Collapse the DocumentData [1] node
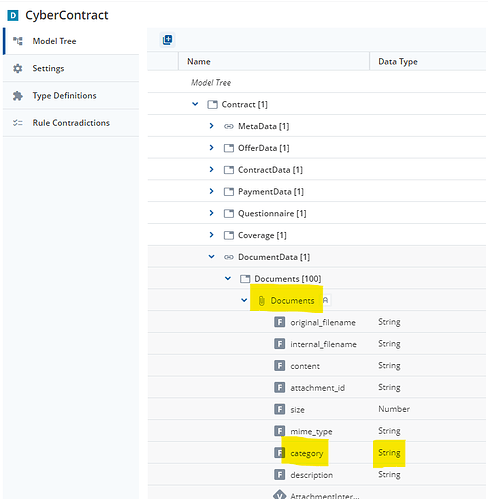488x499 pixels. pos(212,256)
